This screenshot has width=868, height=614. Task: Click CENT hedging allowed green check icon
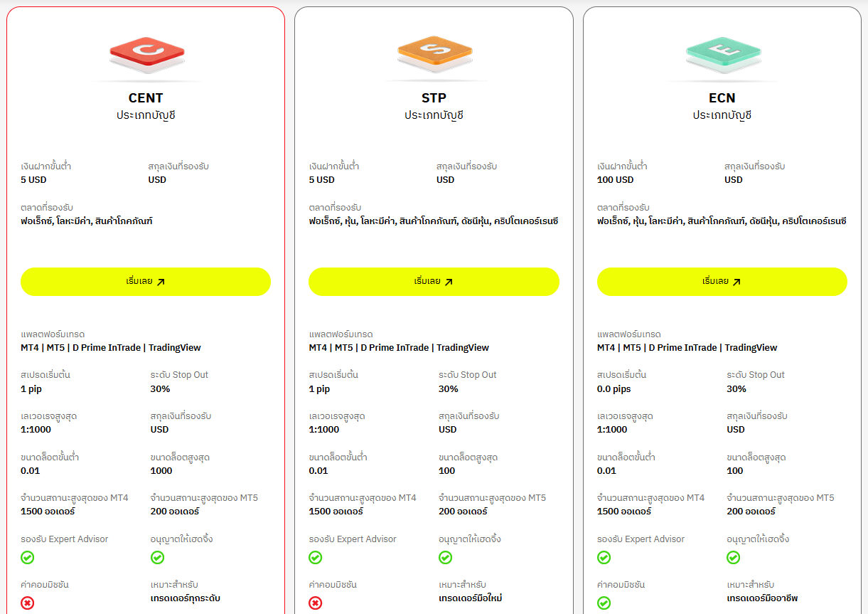(x=158, y=558)
